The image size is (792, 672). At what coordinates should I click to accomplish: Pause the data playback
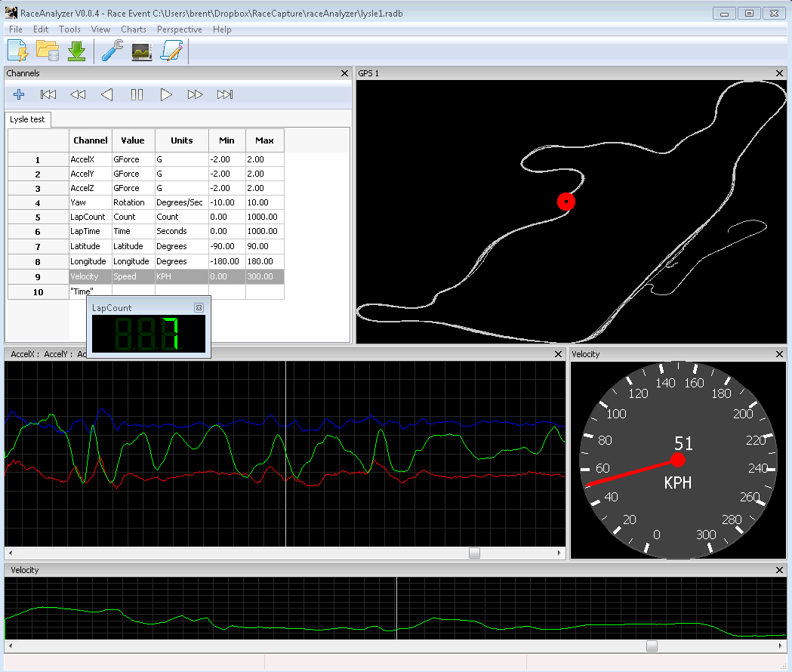(137, 94)
